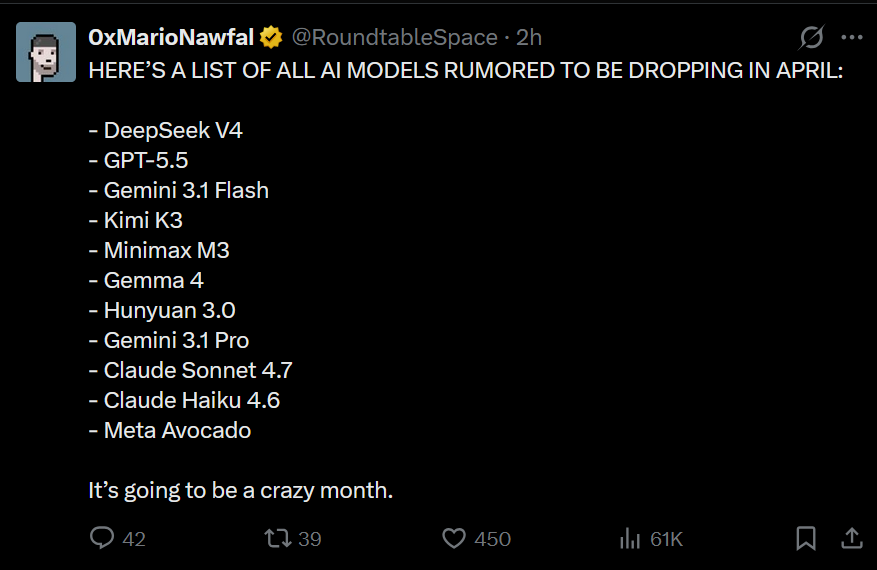
Task: Click the 450 likes count
Action: tap(492, 539)
